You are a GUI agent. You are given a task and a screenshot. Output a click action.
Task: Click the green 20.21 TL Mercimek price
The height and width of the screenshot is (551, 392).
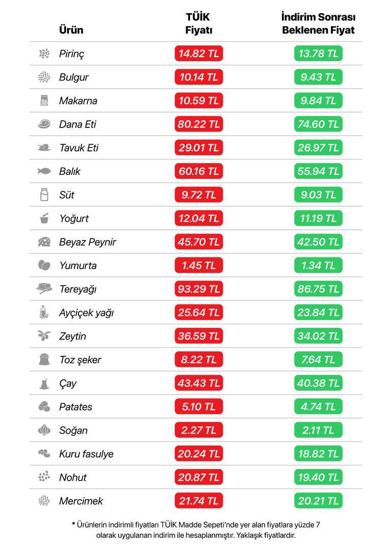point(318,501)
